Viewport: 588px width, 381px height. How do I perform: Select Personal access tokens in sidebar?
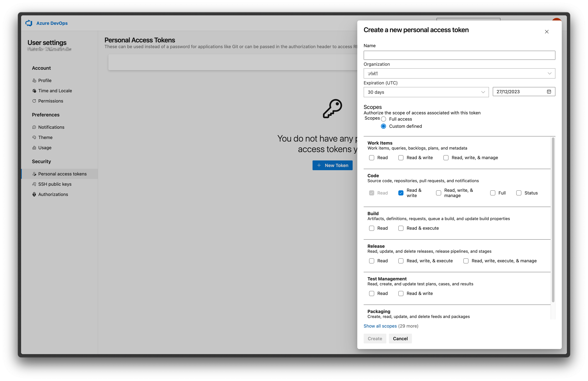(60, 174)
